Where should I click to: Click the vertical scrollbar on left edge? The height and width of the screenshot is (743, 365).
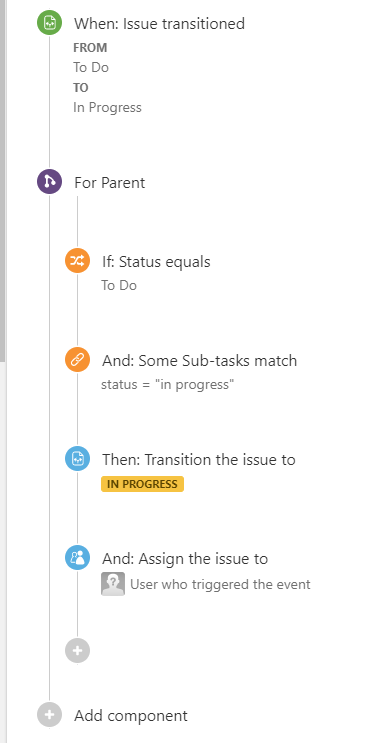pos(3,180)
